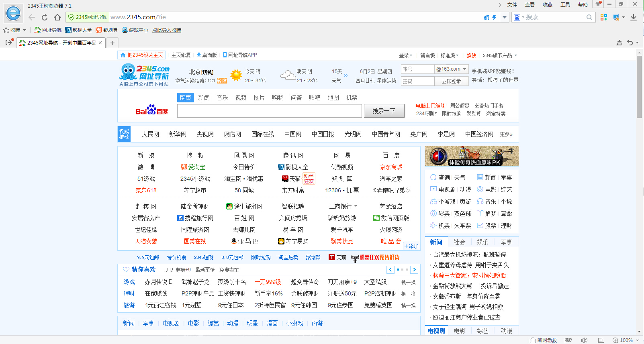Click 断网急救 in status bar

tap(544, 340)
